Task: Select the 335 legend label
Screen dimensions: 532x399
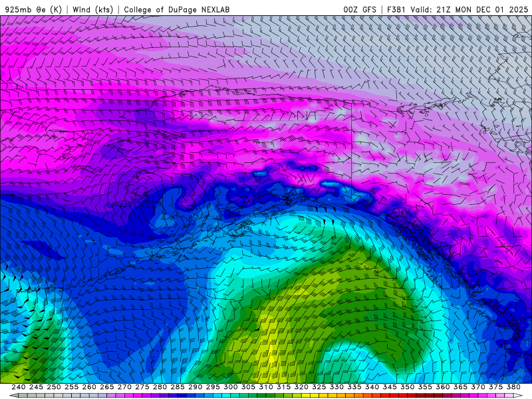Action: tap(354, 387)
